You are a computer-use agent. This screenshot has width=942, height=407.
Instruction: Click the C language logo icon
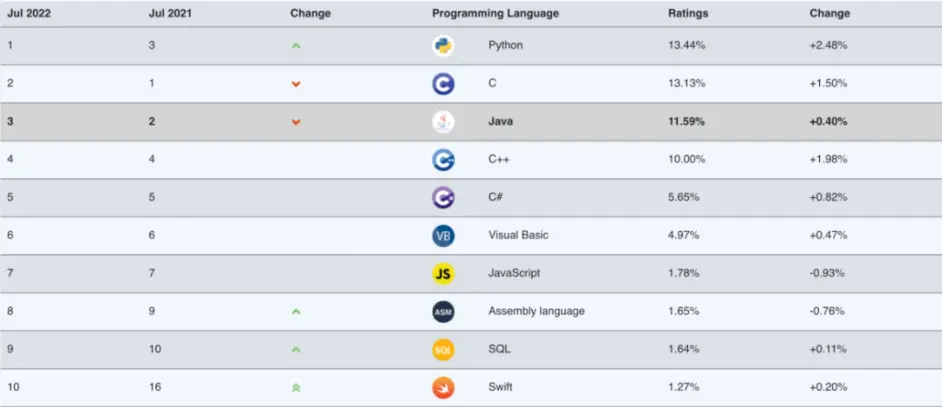(x=443, y=84)
